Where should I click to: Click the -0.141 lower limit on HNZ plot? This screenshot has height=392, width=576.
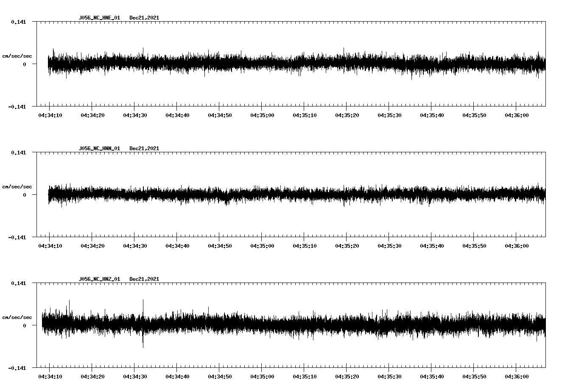pyautogui.click(x=17, y=368)
